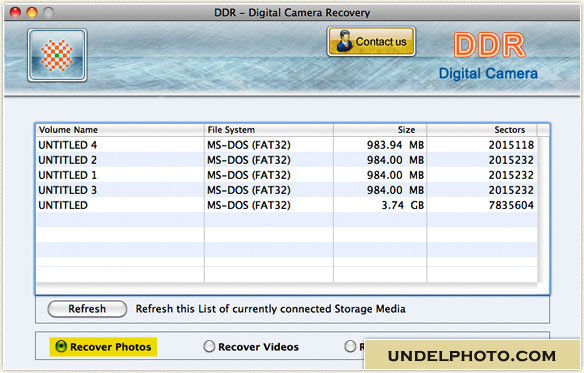The height and width of the screenshot is (373, 584).
Task: Select the UNTITLED 2 volume row
Action: pyautogui.click(x=286, y=160)
